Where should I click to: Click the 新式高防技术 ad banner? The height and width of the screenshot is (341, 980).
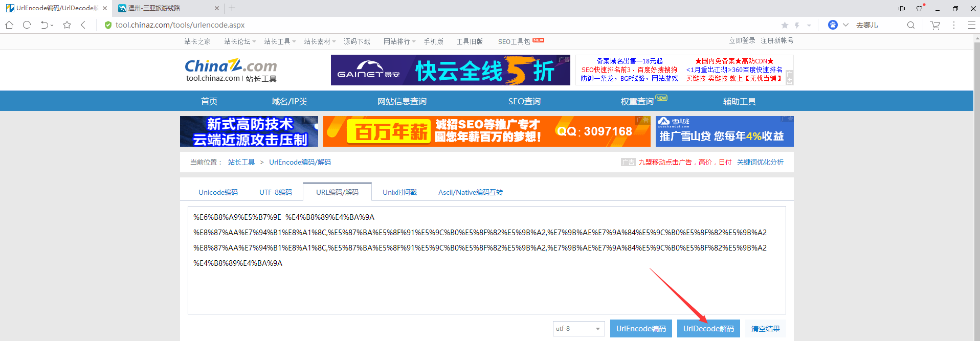point(249,131)
